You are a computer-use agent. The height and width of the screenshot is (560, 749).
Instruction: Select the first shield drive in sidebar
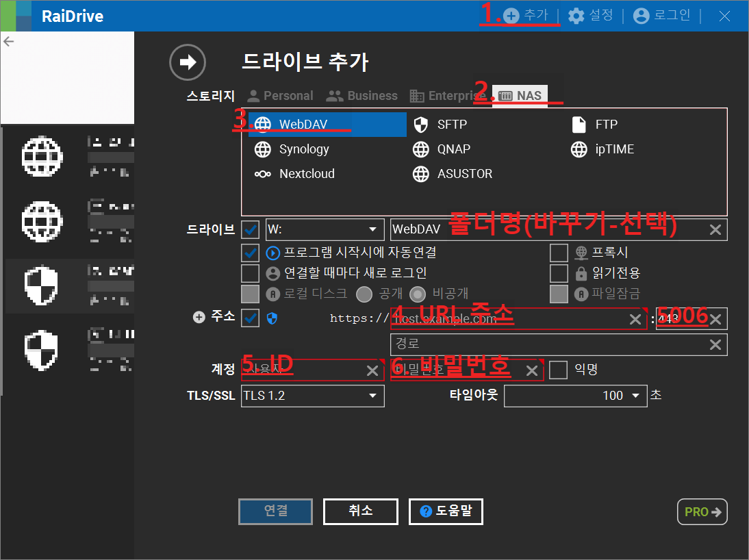point(69,285)
